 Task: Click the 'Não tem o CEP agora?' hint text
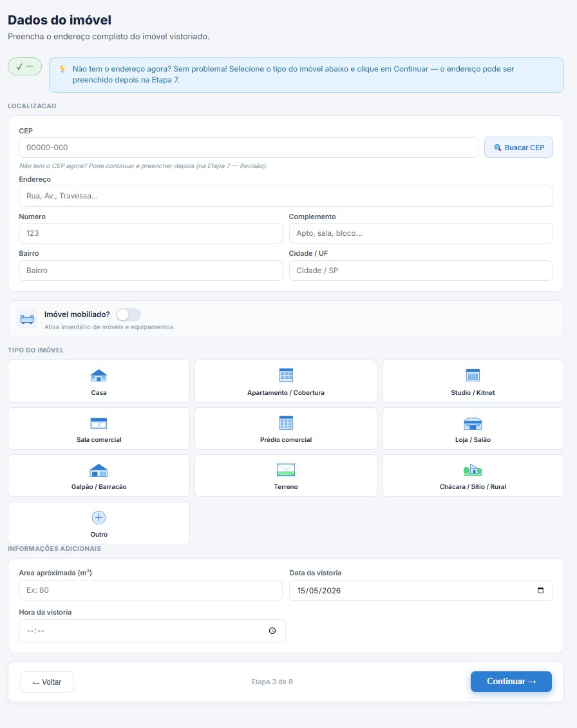[143, 166]
